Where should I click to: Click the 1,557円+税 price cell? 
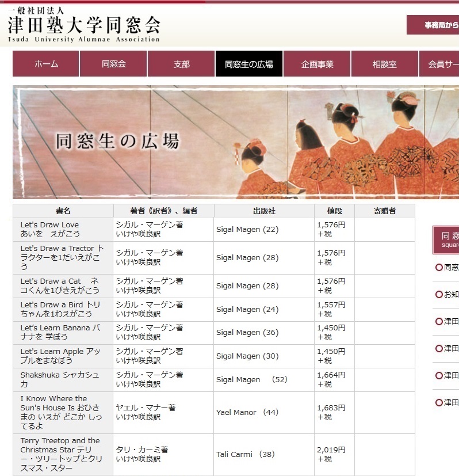[x=334, y=309]
